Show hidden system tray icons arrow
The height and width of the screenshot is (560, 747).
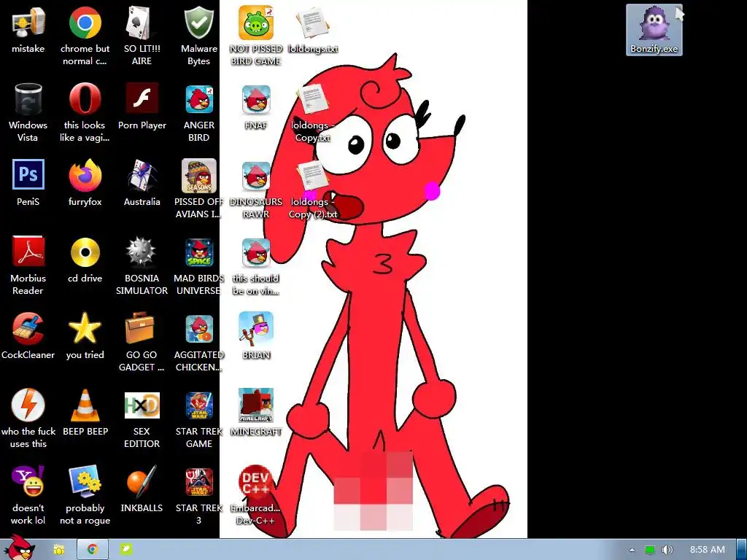pos(632,550)
